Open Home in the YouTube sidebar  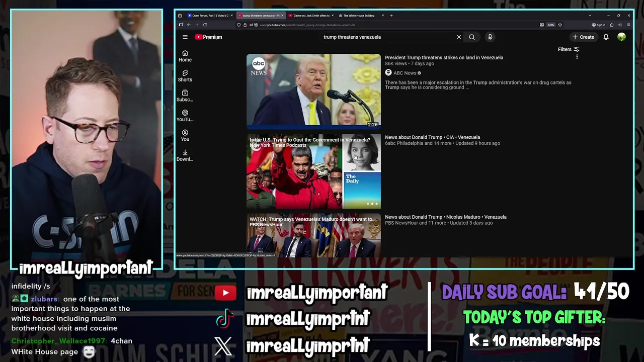click(185, 56)
